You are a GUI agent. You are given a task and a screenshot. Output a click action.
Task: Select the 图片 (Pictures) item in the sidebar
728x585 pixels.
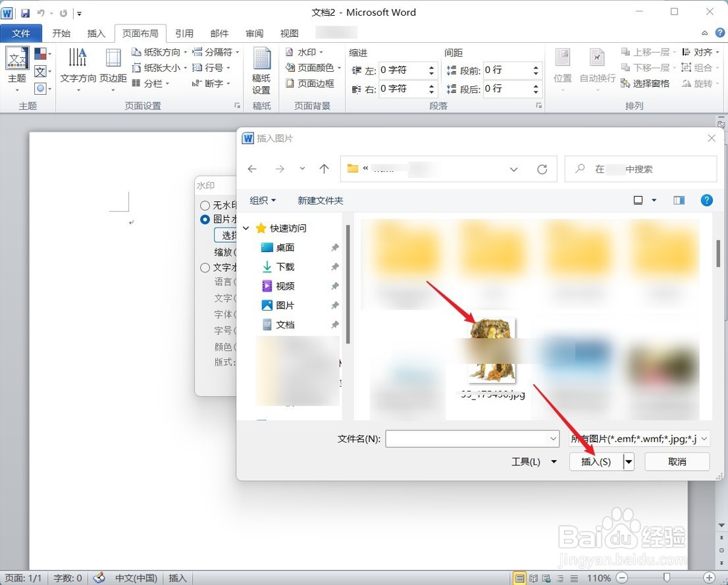286,305
